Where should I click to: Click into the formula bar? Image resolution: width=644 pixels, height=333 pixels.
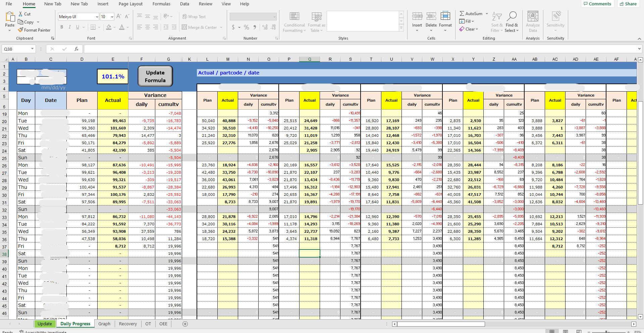click(361, 49)
